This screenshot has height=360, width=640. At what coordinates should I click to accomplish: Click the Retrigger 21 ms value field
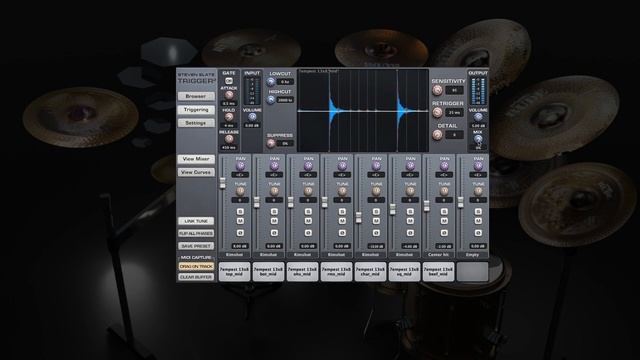454,112
